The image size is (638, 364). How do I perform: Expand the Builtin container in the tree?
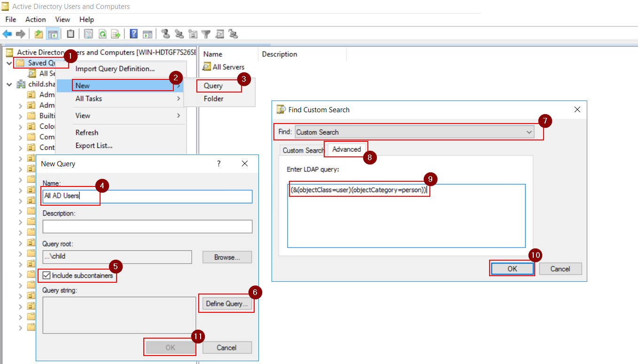(x=20, y=116)
